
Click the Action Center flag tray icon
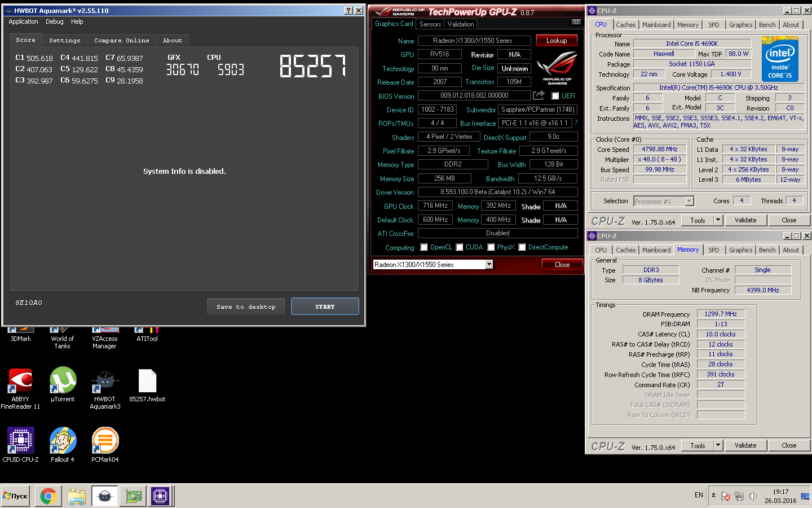[726, 496]
